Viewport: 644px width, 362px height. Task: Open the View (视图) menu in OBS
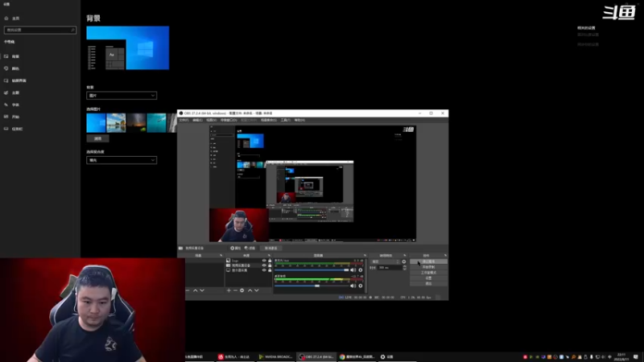212,120
